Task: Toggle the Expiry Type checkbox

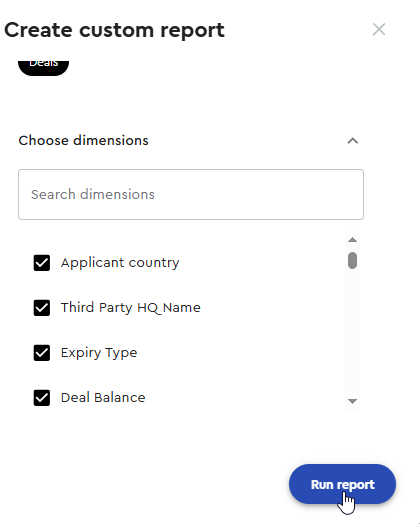Action: pos(42,353)
